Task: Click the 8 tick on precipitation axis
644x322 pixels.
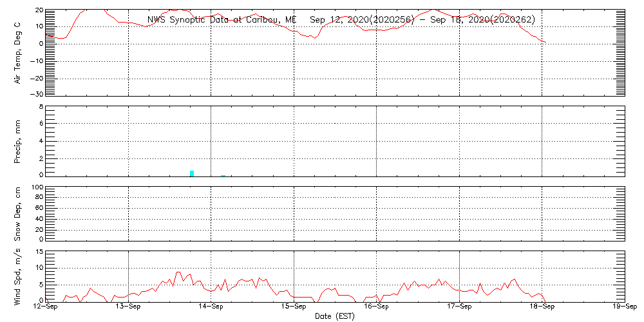Action: (x=41, y=107)
